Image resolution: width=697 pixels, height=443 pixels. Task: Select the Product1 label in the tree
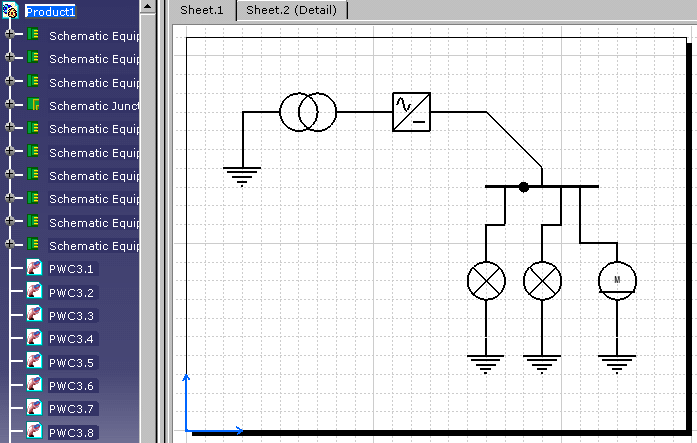[51, 11]
